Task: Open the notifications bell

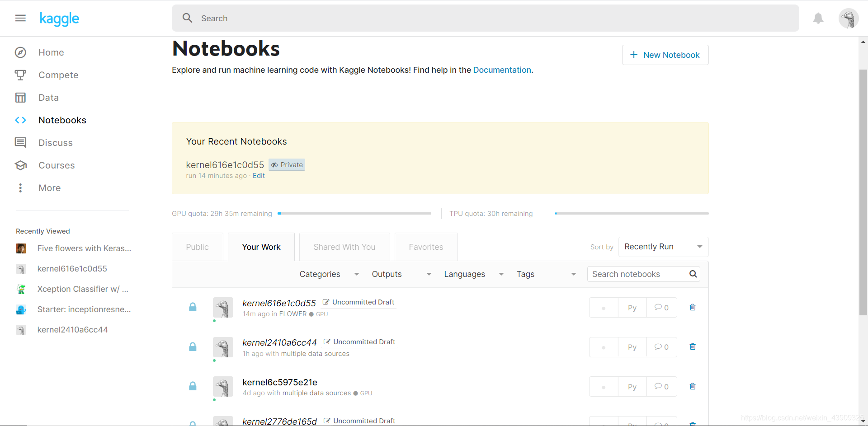Action: pos(818,18)
